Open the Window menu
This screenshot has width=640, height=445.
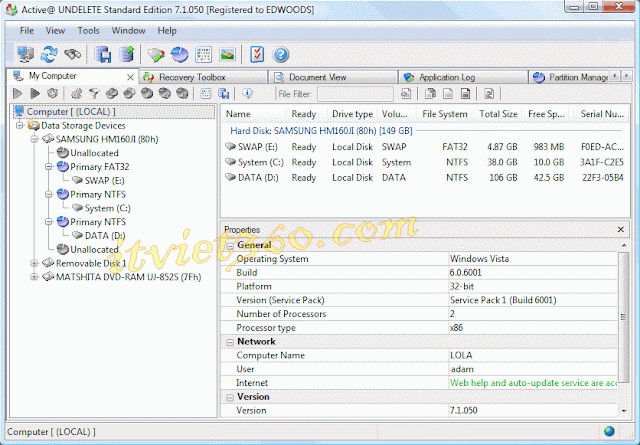[x=128, y=31]
